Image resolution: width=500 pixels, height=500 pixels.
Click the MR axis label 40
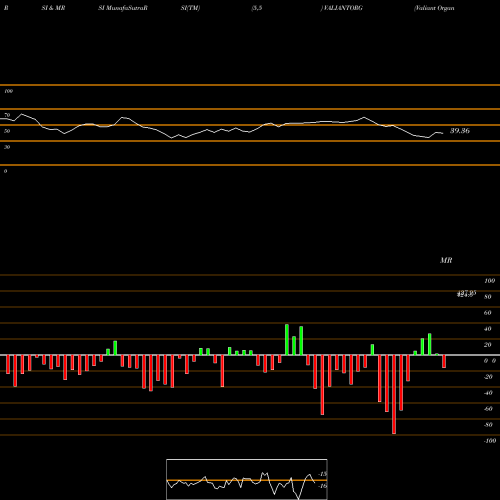[488, 329]
